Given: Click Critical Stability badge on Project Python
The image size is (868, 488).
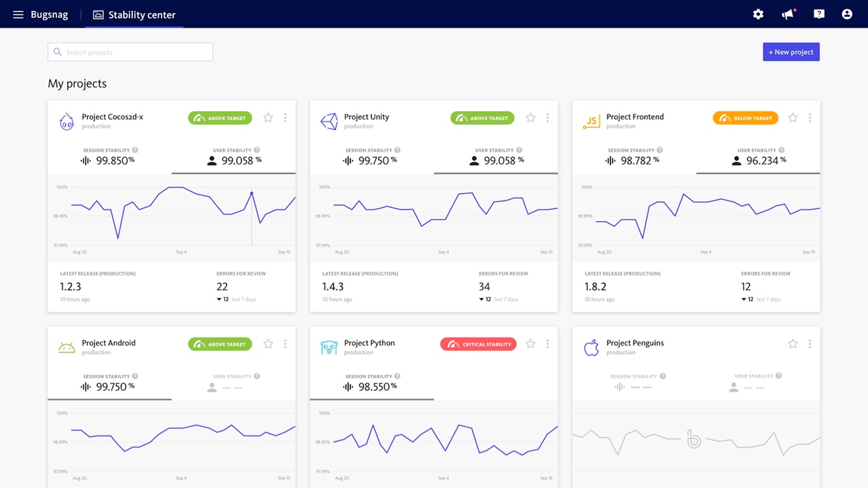Looking at the screenshot, I should pyautogui.click(x=478, y=344).
